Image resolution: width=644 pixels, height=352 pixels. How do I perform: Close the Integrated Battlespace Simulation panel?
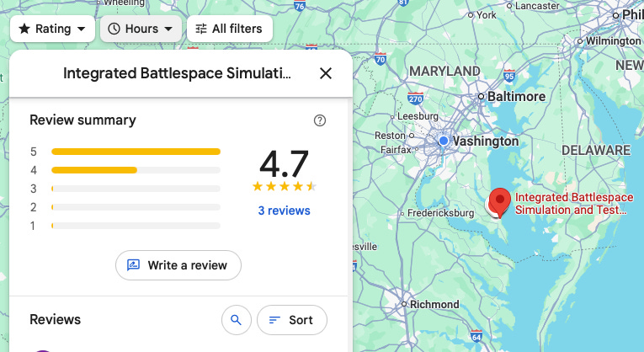tap(326, 73)
